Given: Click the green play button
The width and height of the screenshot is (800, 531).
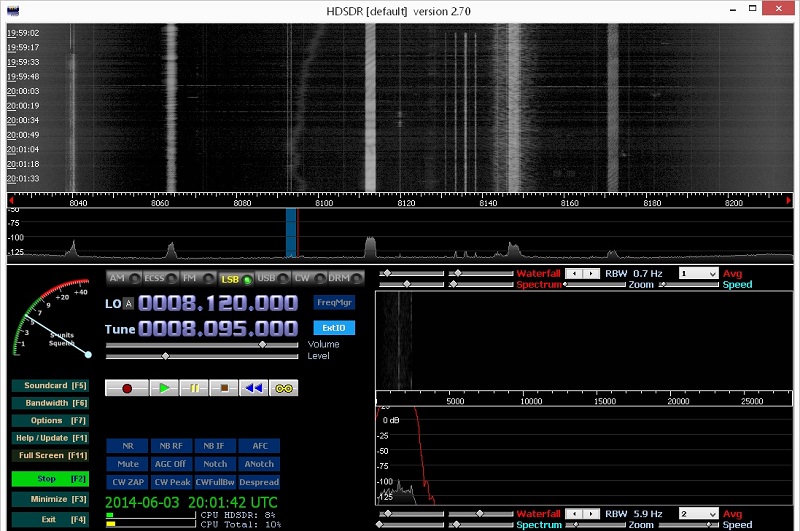Looking at the screenshot, I should (163, 388).
